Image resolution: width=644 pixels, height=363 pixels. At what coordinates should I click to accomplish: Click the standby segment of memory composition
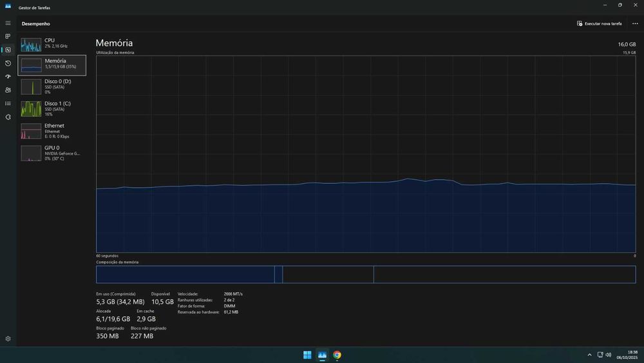pos(328,274)
